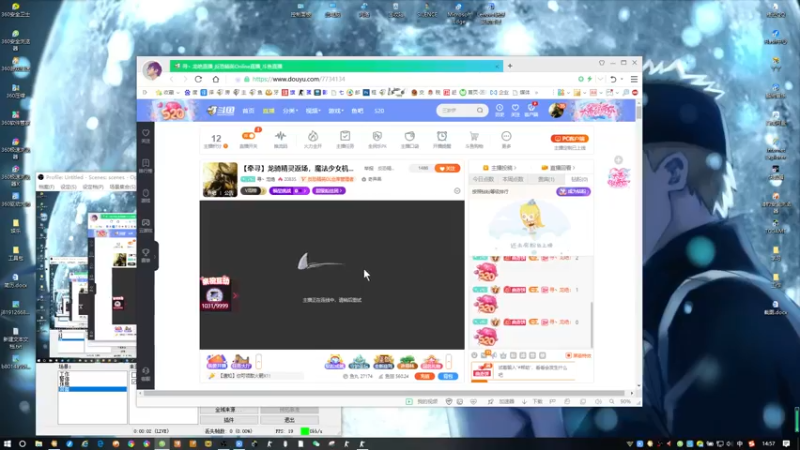Expand the right gift group below video

pos(449,362)
